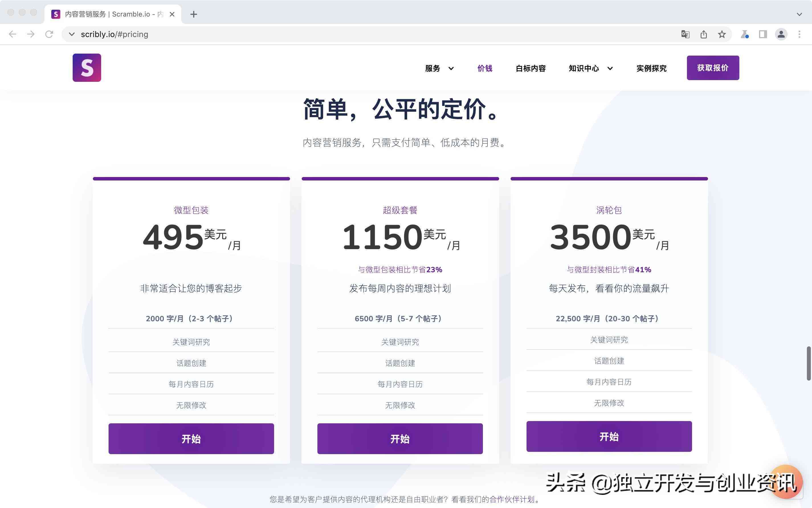The image size is (812, 508).
Task: Toggle the browser side panel icon
Action: [763, 34]
